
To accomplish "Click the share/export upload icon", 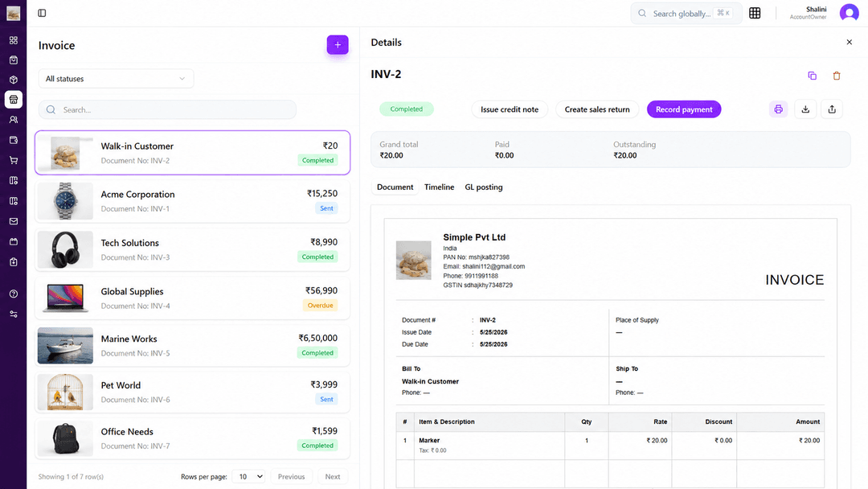I will (832, 109).
